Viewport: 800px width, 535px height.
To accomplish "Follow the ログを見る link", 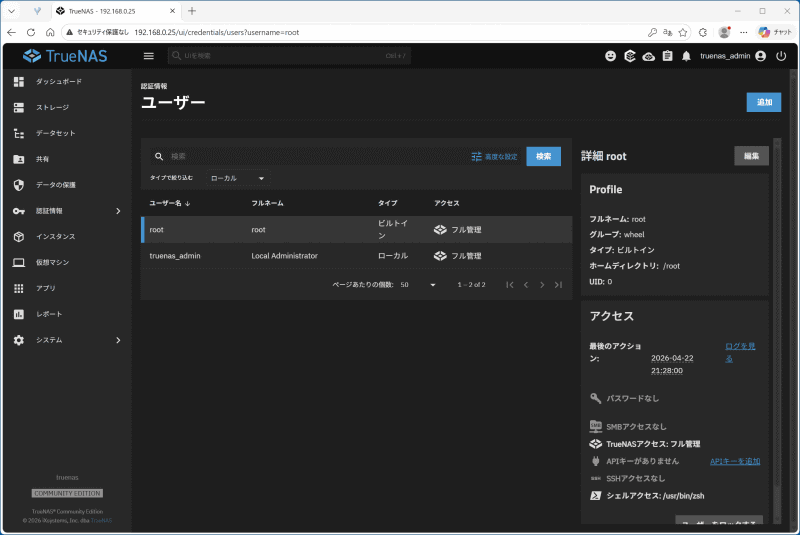I will pos(740,352).
